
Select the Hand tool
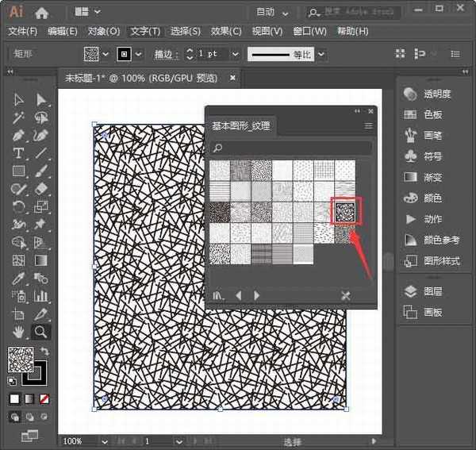tap(19, 333)
